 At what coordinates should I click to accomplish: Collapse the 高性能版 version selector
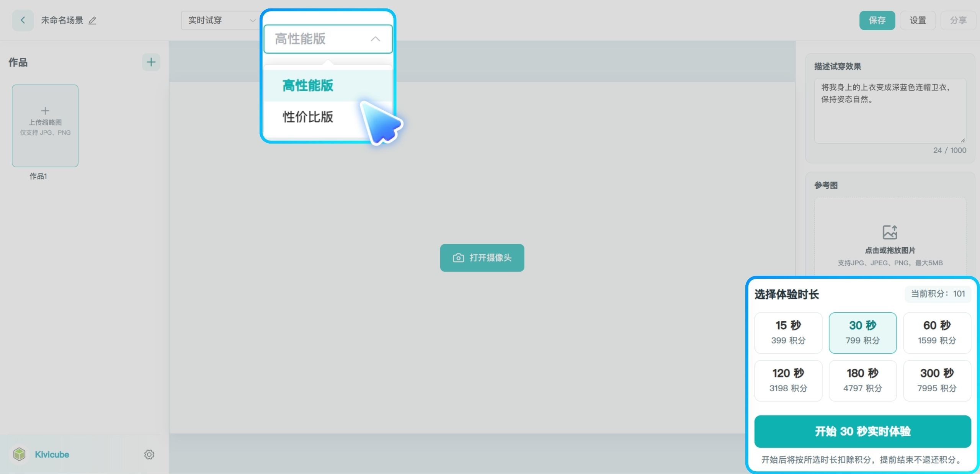(x=328, y=39)
